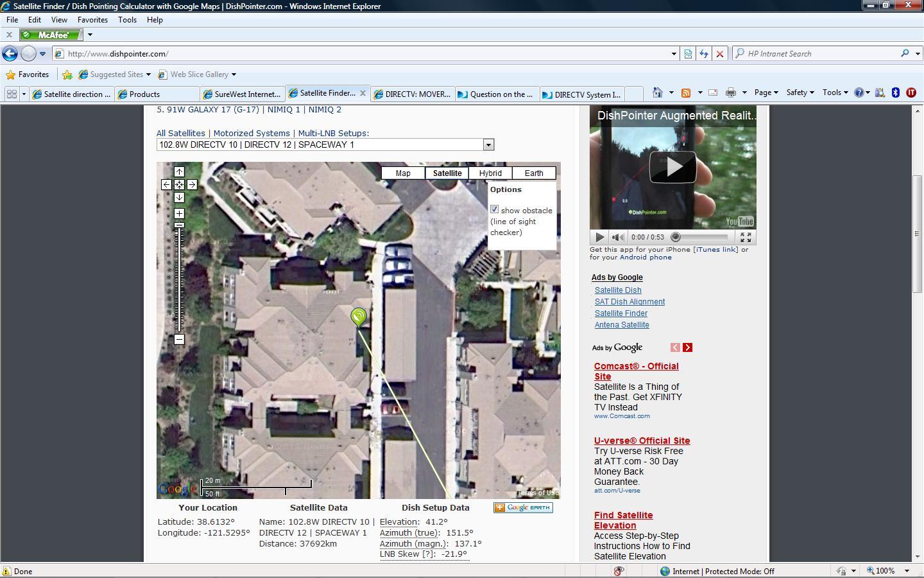Click the RSS feeds icon

coord(686,92)
